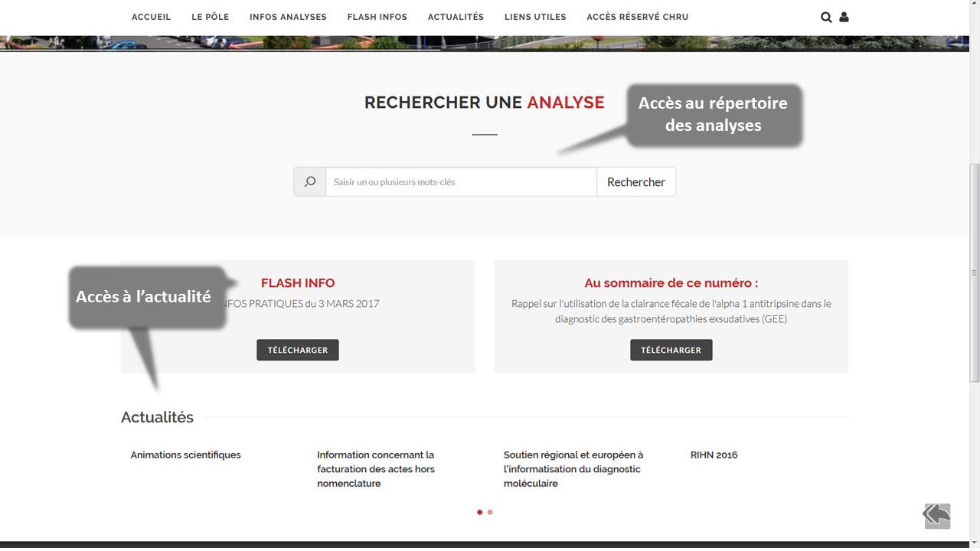
Task: Open the Le Pôle menu
Action: tap(210, 17)
